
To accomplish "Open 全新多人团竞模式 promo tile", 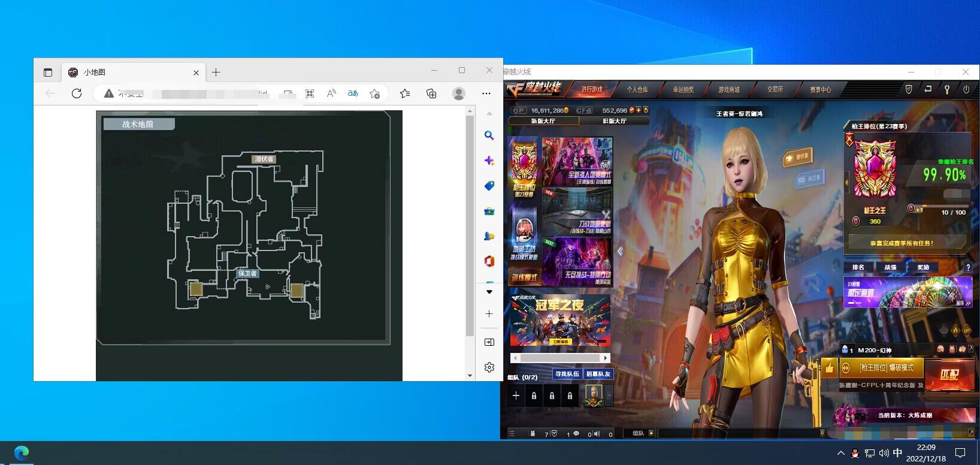I will [577, 162].
